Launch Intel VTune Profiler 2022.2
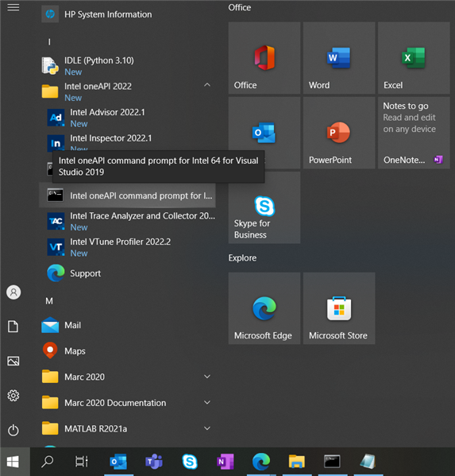Viewport: 455px width, 476px height. (x=127, y=247)
